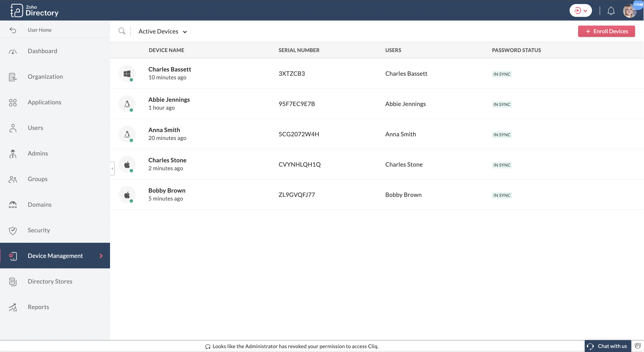Select the Users sidebar icon
This screenshot has width=644, height=352.
[x=13, y=128]
